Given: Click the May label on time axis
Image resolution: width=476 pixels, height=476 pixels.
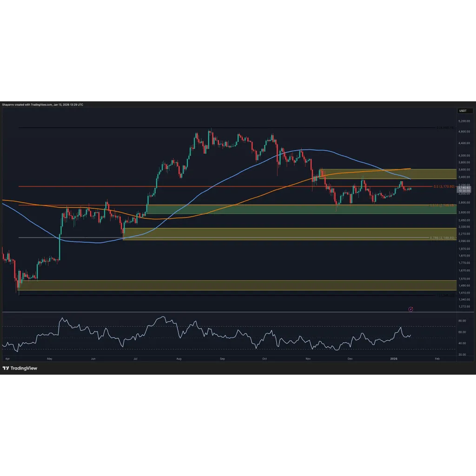Looking at the screenshot, I should point(49,359).
